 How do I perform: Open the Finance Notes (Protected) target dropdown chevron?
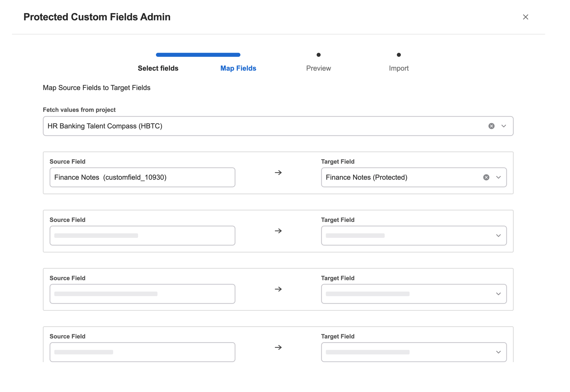498,177
